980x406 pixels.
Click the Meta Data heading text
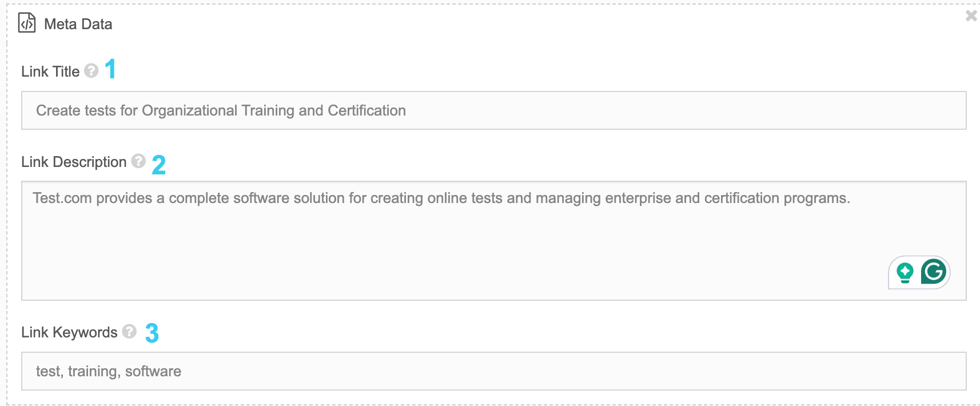click(78, 24)
